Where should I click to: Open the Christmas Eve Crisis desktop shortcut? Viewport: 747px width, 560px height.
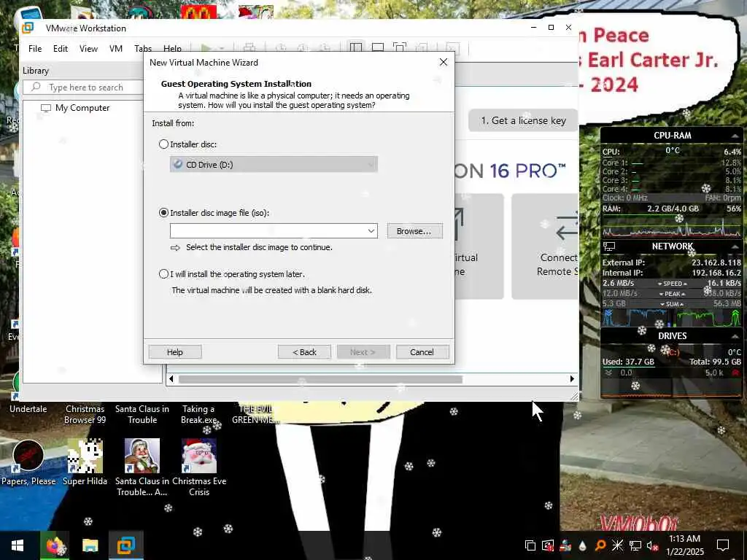tap(199, 467)
